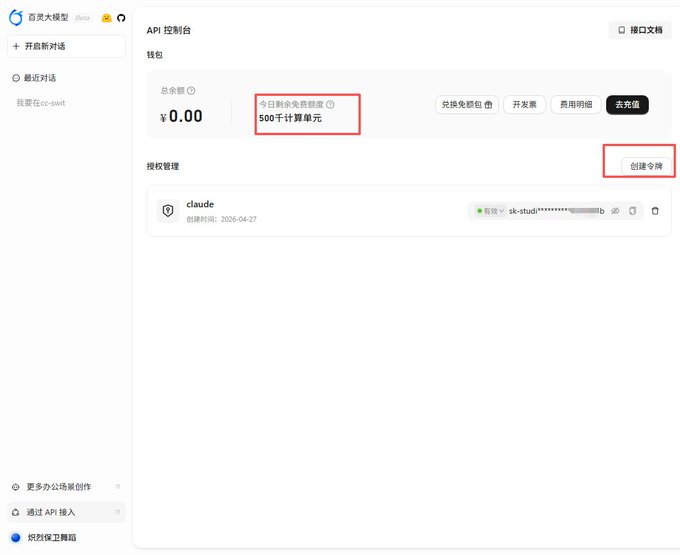Open 兑换免额包 redemption button

(x=467, y=104)
